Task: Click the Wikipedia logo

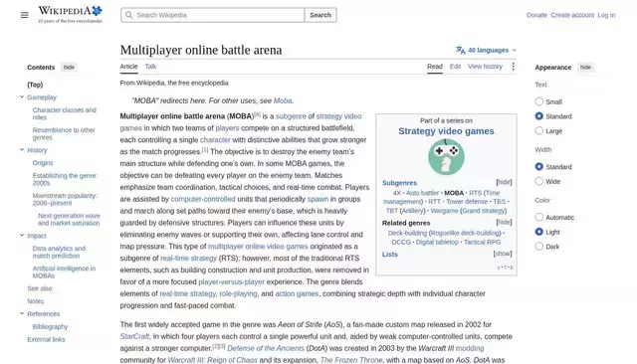Action: coord(70,14)
